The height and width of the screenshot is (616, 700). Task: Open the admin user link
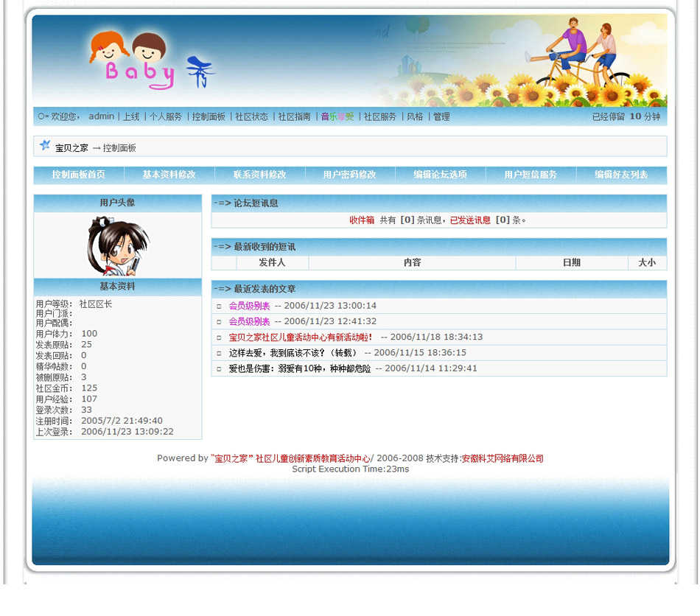pyautogui.click(x=102, y=116)
